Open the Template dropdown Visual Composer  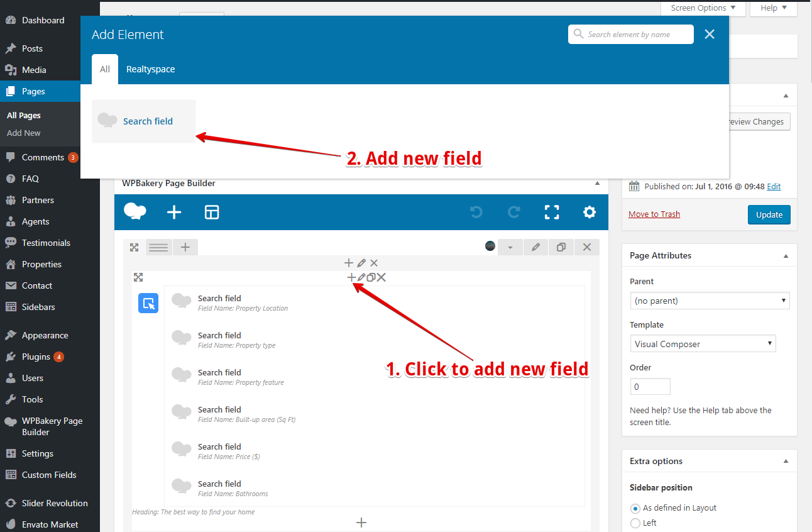pyautogui.click(x=703, y=343)
